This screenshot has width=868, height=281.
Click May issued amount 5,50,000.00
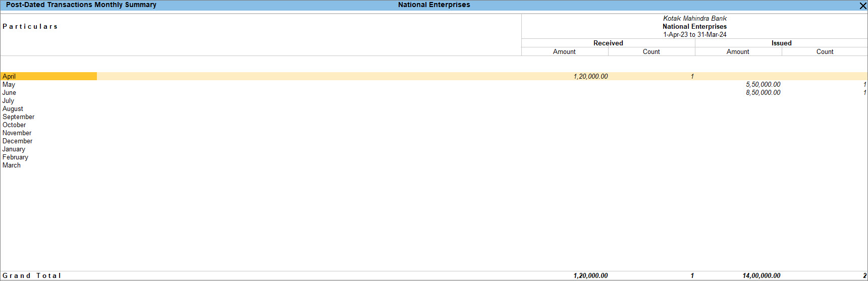point(763,84)
